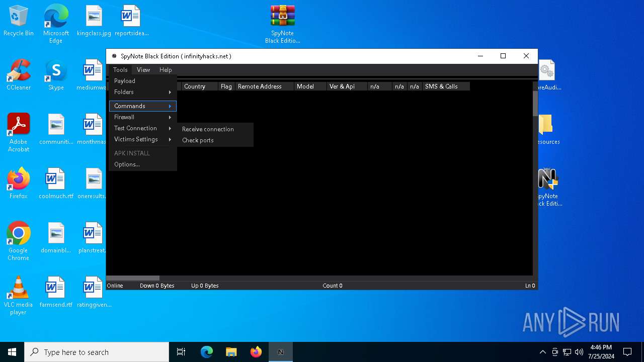Open the Tools menu
The width and height of the screenshot is (644, 362).
[120, 70]
